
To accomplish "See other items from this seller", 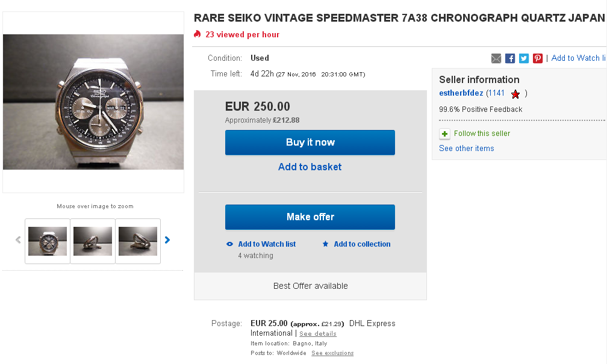I will coord(466,149).
